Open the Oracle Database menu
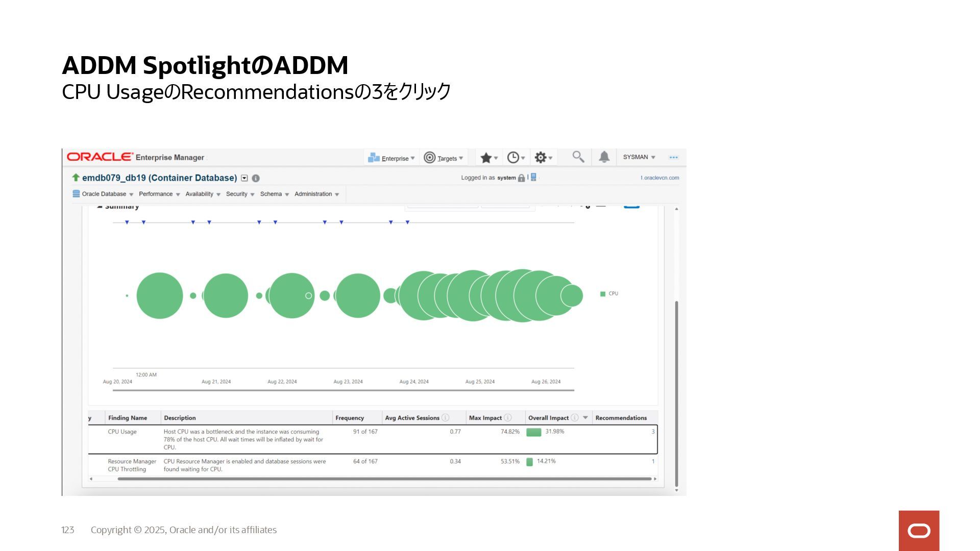The height and width of the screenshot is (551, 980). click(x=103, y=194)
